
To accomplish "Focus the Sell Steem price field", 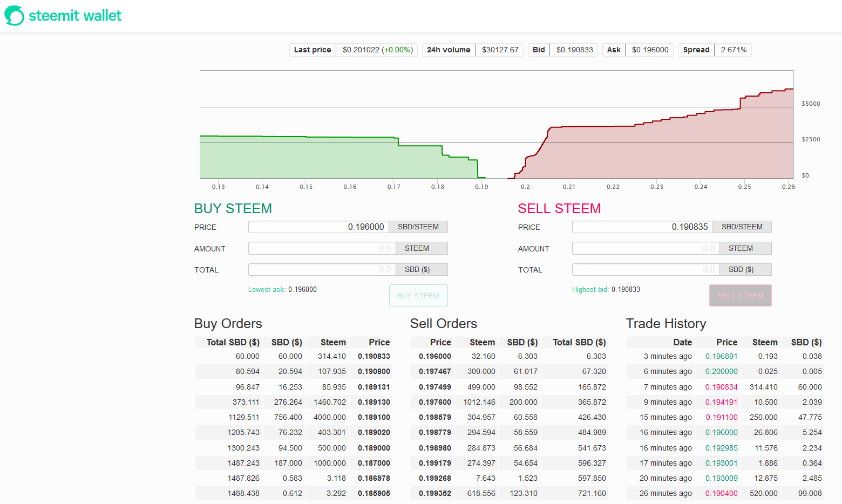I will [x=643, y=227].
